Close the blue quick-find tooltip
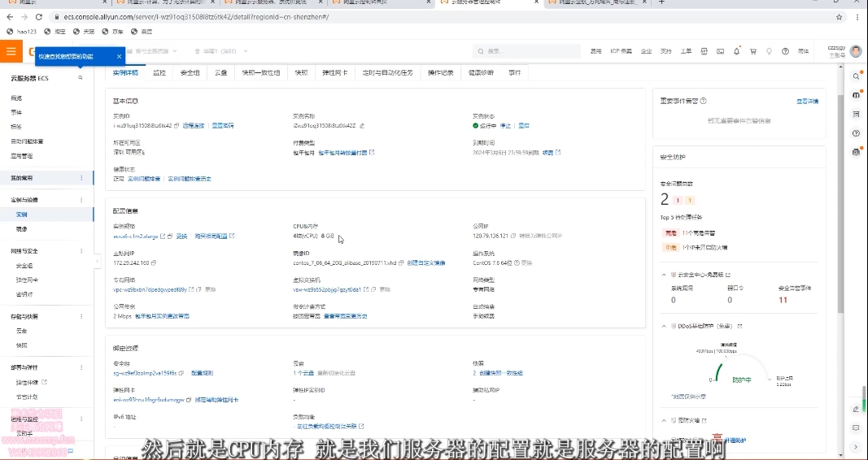This screenshot has height=460, width=868. [119, 56]
